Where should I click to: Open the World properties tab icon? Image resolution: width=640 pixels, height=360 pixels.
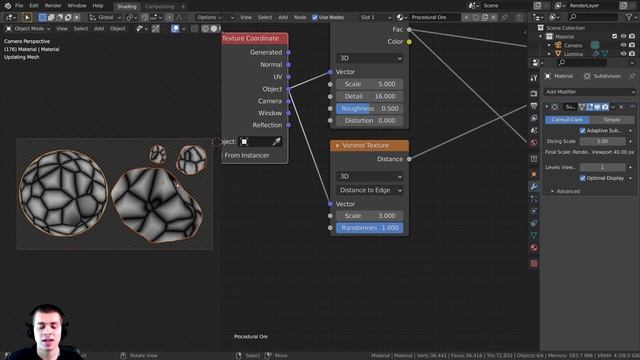pos(533,142)
